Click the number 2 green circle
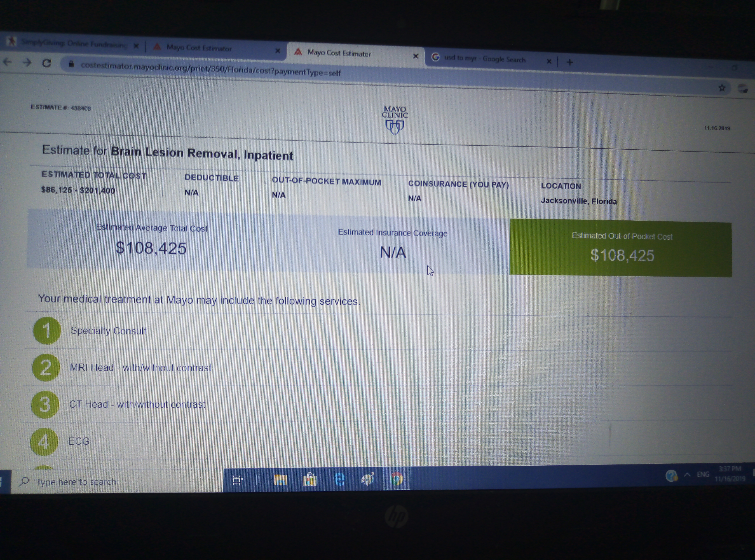 46,367
